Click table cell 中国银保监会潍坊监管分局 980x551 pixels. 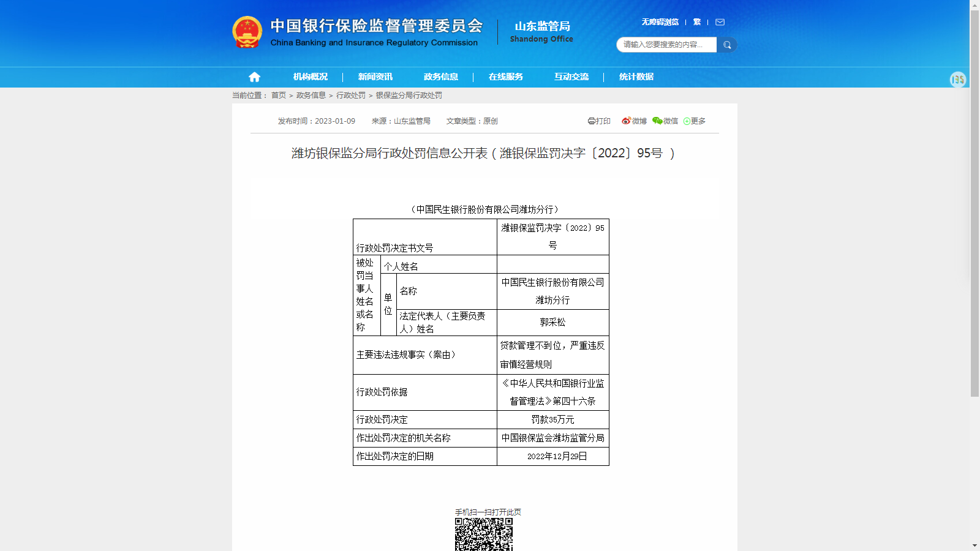553,438
